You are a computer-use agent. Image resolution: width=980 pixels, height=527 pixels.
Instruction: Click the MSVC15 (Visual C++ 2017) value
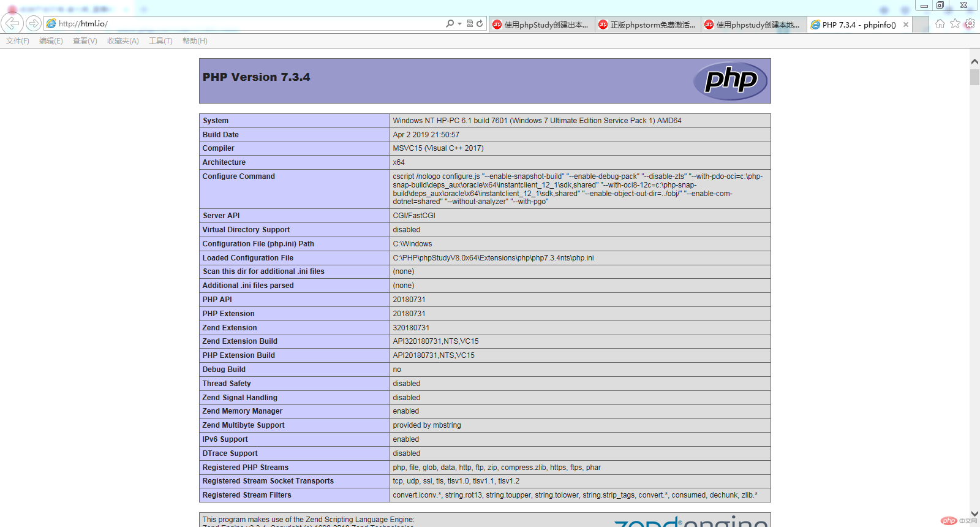point(438,148)
